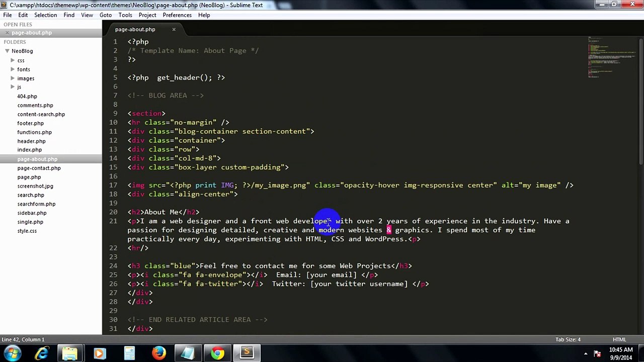
Task: Open the Tools menu
Action: click(x=125, y=15)
